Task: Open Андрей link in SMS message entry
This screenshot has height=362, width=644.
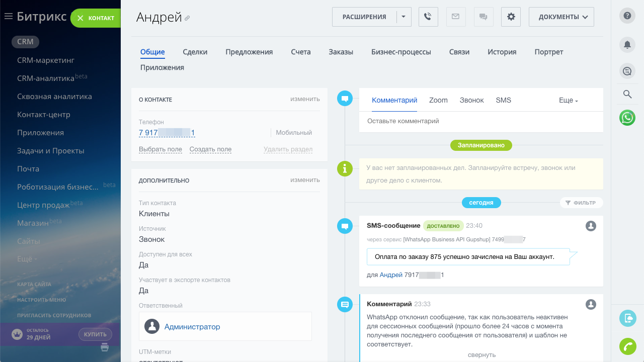Action: 391,275
